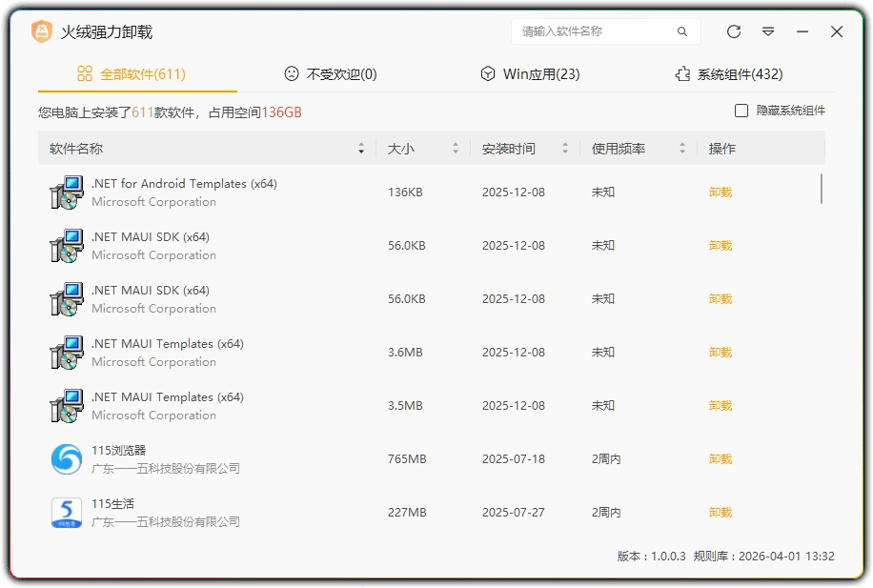This screenshot has width=873, height=588.
Task: Click the .NET MAUI SDK program icon
Action: point(66,245)
